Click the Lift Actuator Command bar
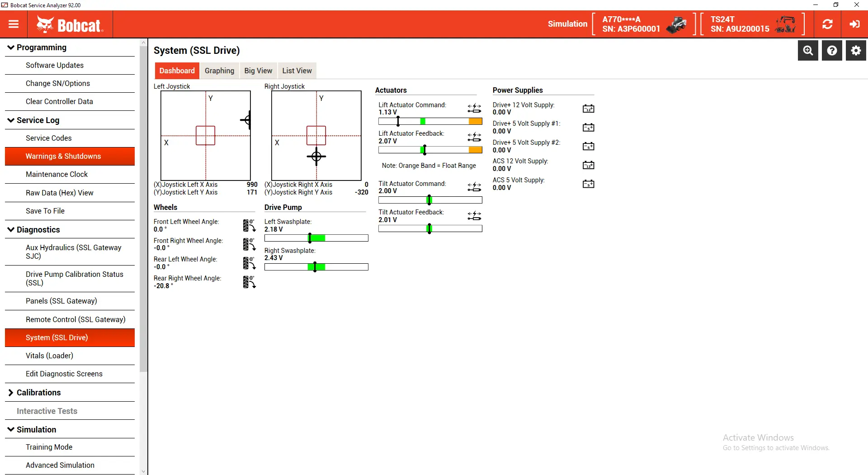 (x=430, y=121)
